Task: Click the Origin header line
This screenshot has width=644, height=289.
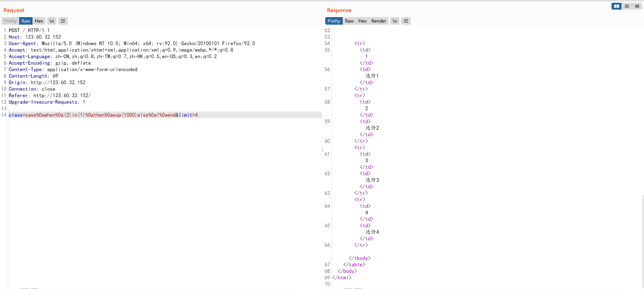Action: click(47, 83)
